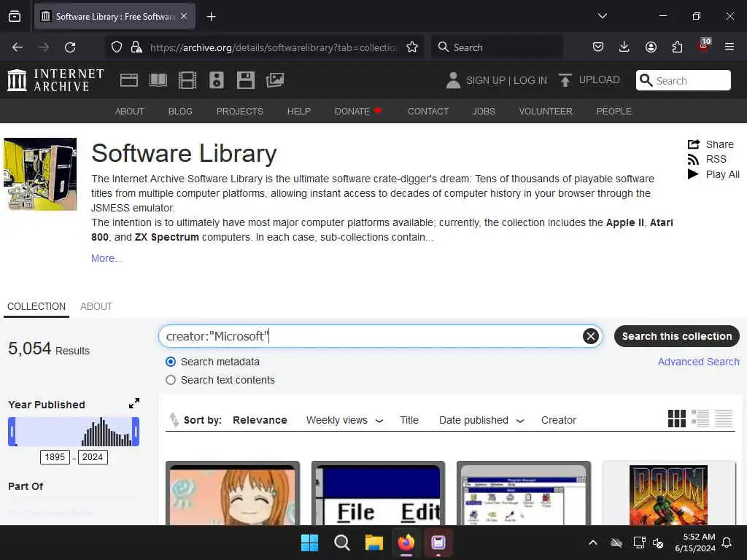Open the Firefox hamburger menu

pyautogui.click(x=729, y=47)
